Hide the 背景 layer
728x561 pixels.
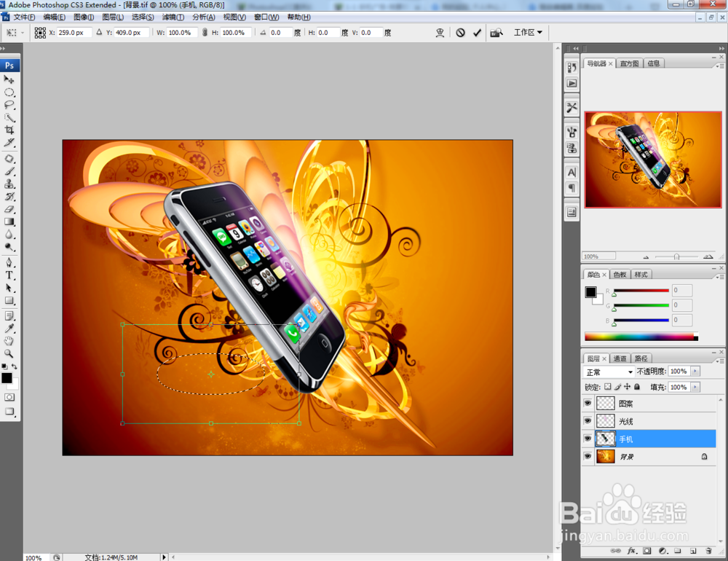(x=587, y=456)
